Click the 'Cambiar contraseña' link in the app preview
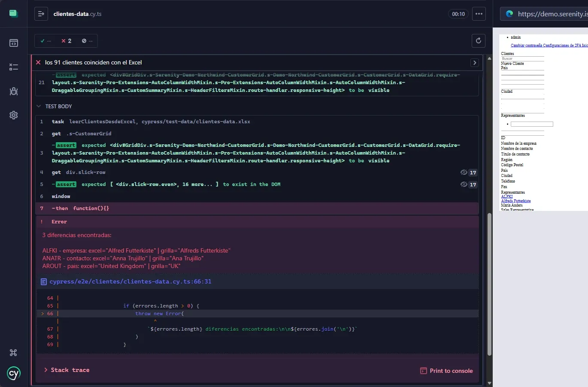Image resolution: width=588 pixels, height=387 pixels. tap(527, 46)
